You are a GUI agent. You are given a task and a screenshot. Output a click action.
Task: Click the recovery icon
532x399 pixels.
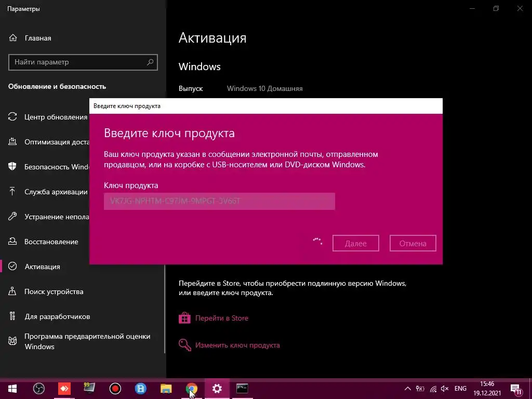12,242
